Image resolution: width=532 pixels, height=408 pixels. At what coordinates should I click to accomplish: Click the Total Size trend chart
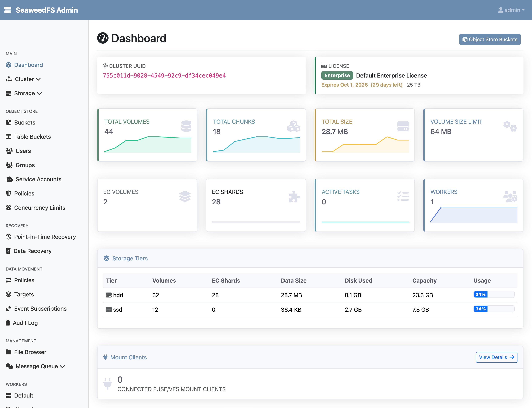[365, 145]
